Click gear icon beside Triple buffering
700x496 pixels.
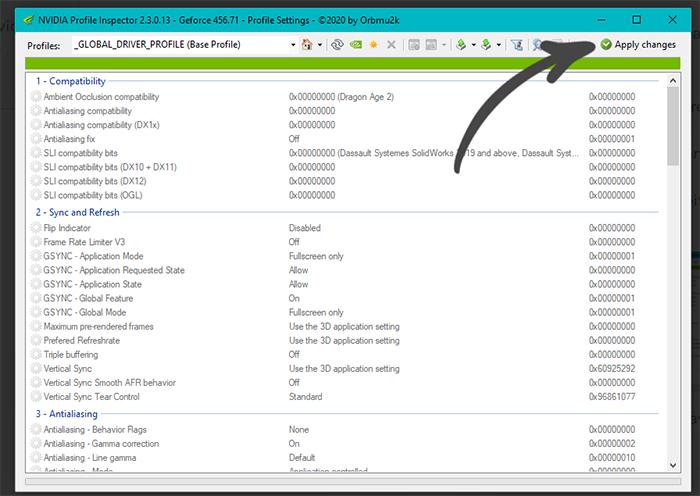point(36,354)
